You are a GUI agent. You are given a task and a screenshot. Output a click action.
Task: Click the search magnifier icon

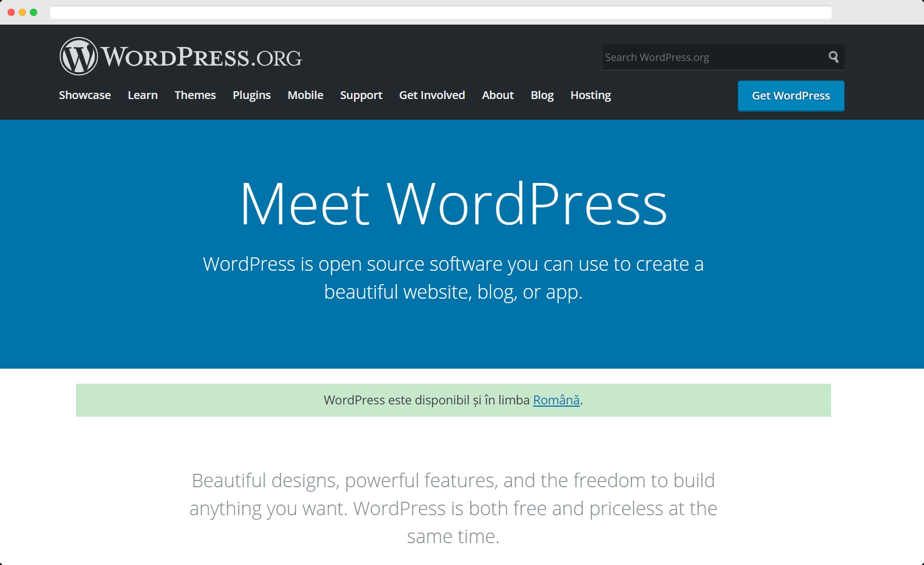click(833, 57)
